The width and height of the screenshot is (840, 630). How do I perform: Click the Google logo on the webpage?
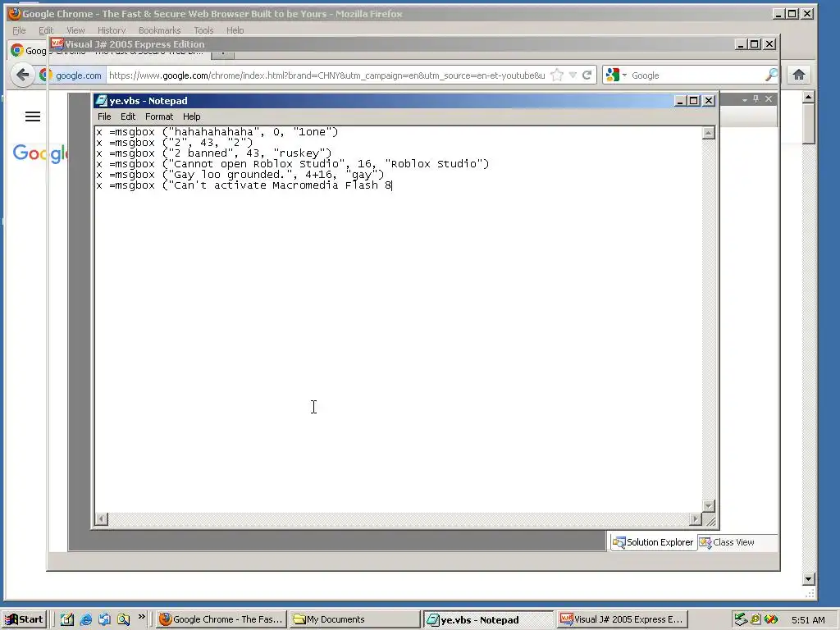point(40,153)
